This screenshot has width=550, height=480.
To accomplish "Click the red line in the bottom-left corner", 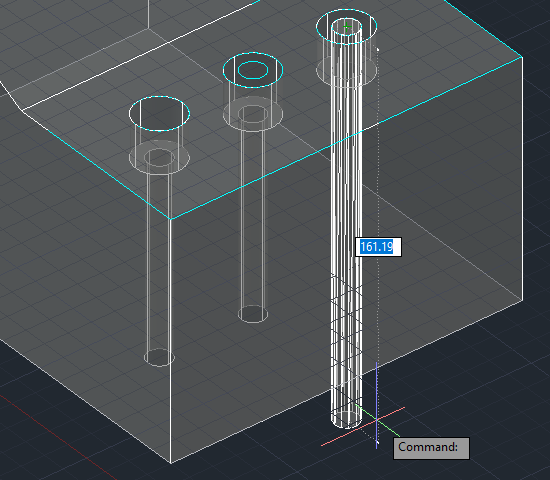I will coord(58,437).
